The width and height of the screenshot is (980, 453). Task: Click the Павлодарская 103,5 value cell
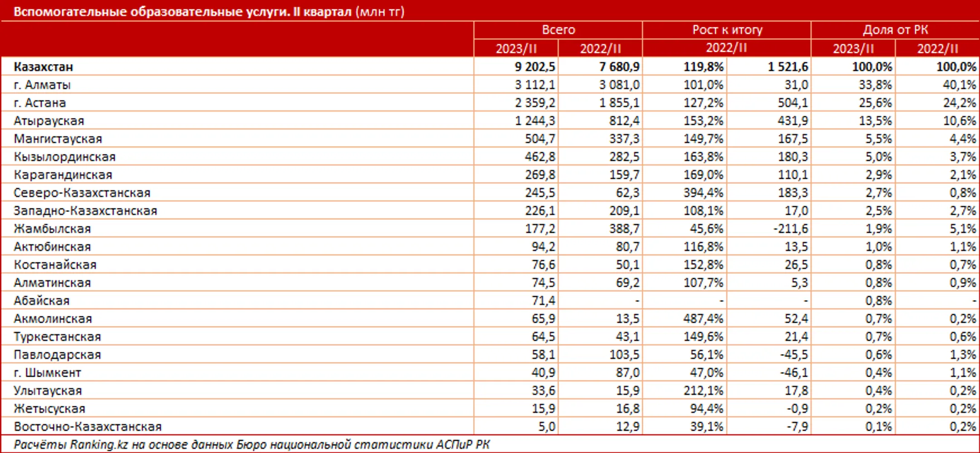tap(624, 355)
